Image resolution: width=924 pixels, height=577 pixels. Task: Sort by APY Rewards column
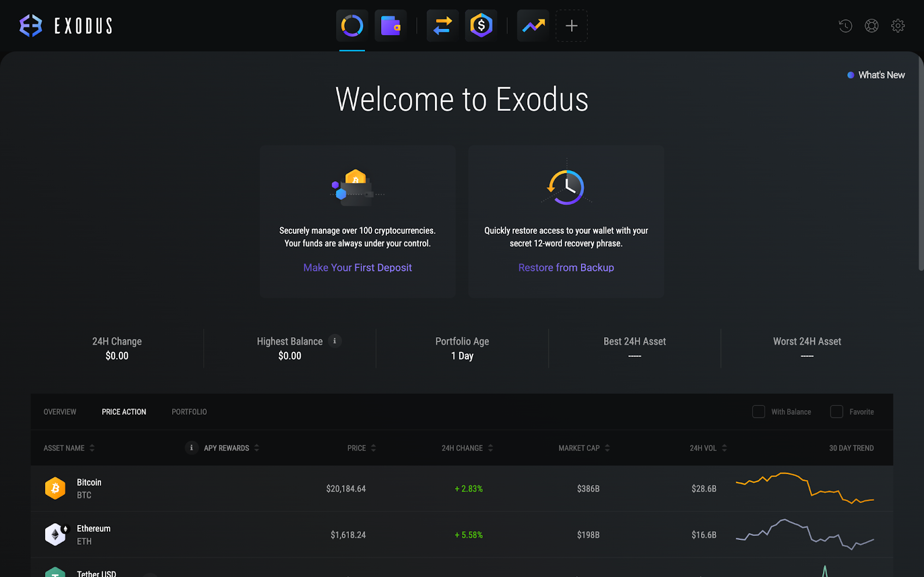pos(232,448)
